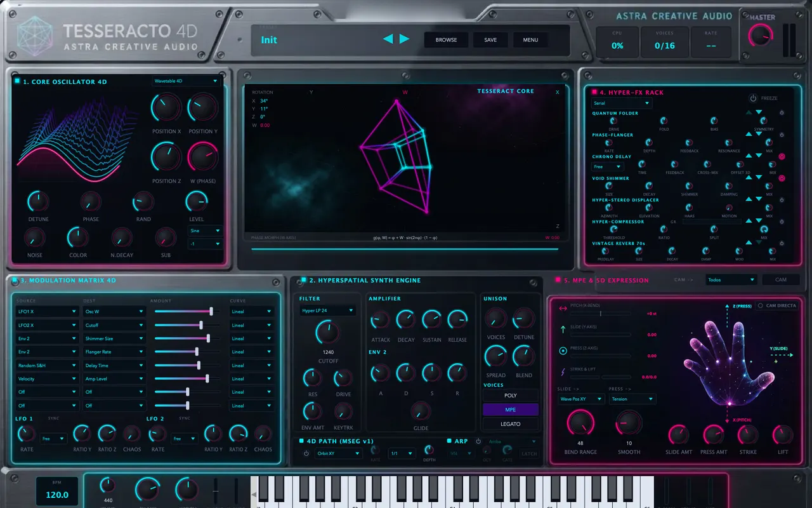Disable the Void Shimmer effect
Viewport: 812px width, 508px height.
782,178
